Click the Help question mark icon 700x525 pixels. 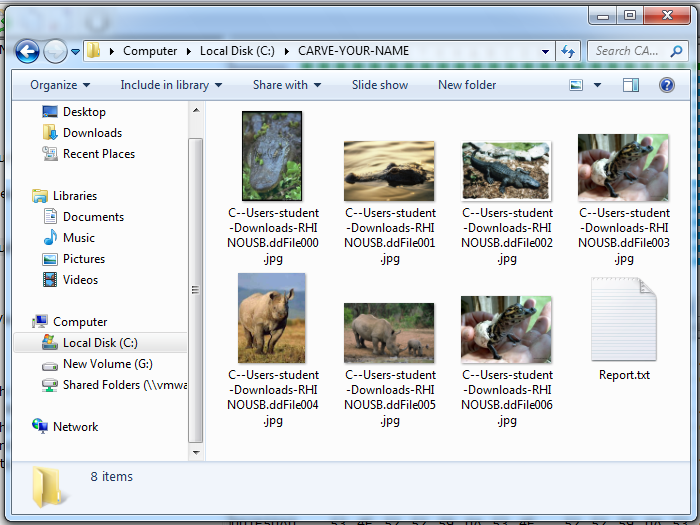click(666, 85)
